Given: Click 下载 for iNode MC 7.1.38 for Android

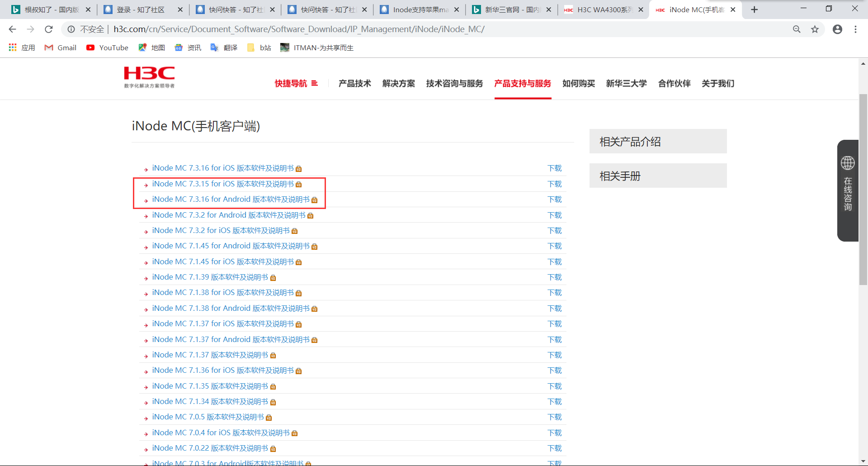Looking at the screenshot, I should point(555,309).
